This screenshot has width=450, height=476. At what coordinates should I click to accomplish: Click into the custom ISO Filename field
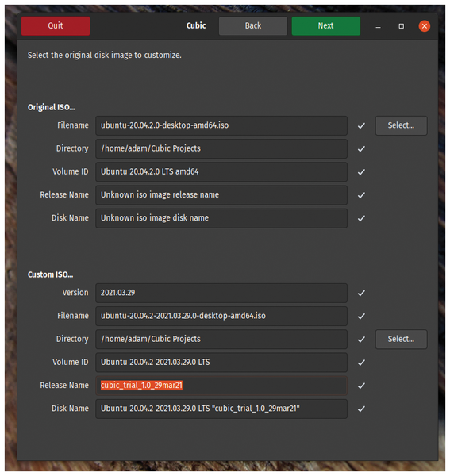click(221, 316)
